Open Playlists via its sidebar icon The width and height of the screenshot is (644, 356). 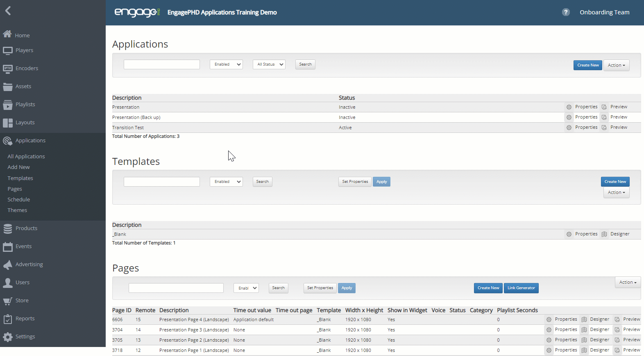click(x=7, y=105)
